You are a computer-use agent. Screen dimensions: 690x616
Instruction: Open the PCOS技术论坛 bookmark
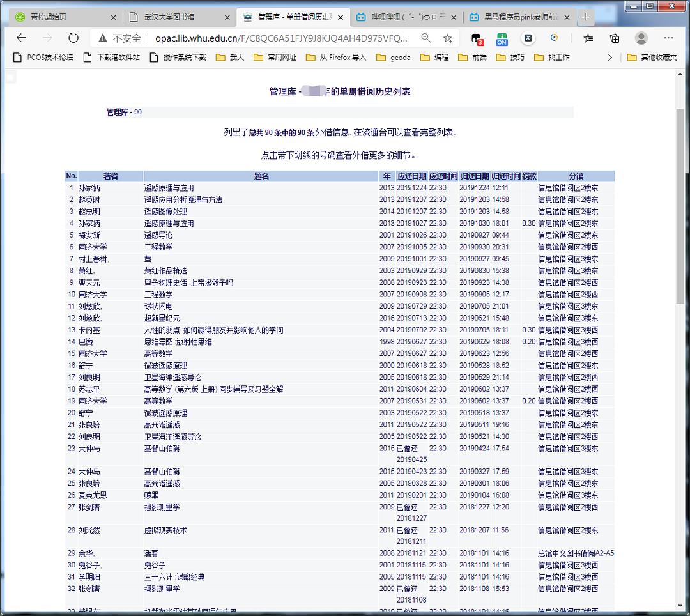(43, 58)
